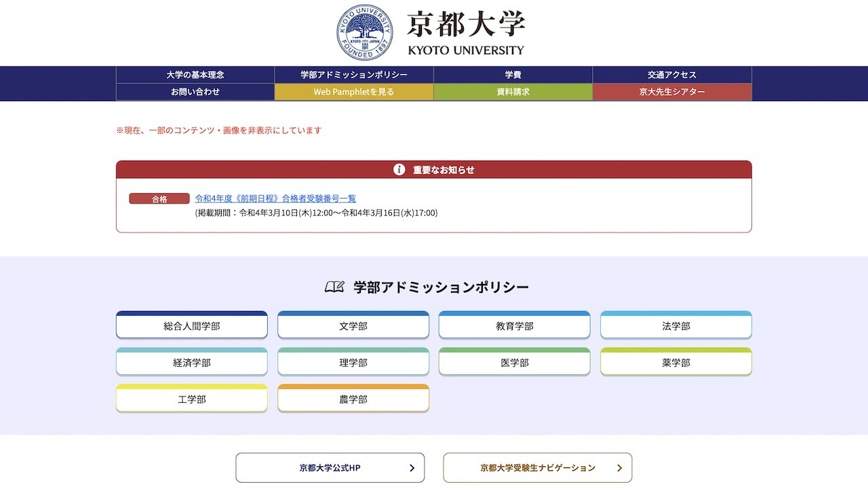Image resolution: width=868 pixels, height=503 pixels.
Task: Click the chevron on 京都大学受験生ナビゲーション
Action: [x=619, y=468]
